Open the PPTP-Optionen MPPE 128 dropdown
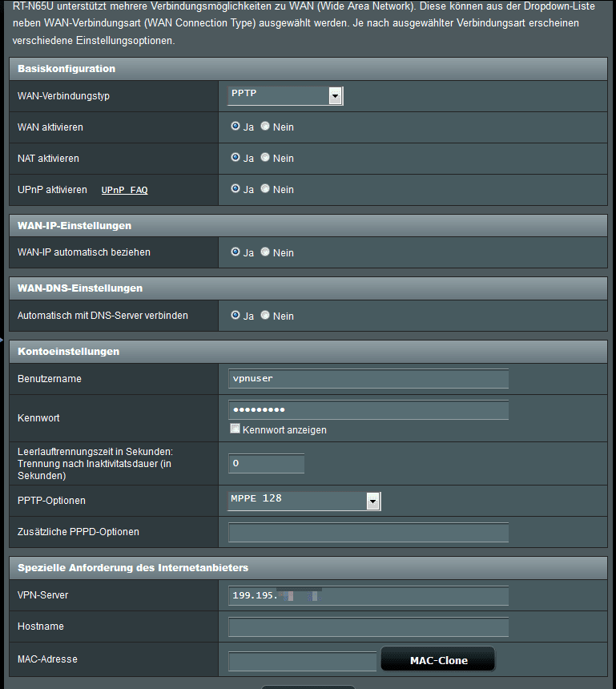This screenshot has width=616, height=689. point(304,501)
